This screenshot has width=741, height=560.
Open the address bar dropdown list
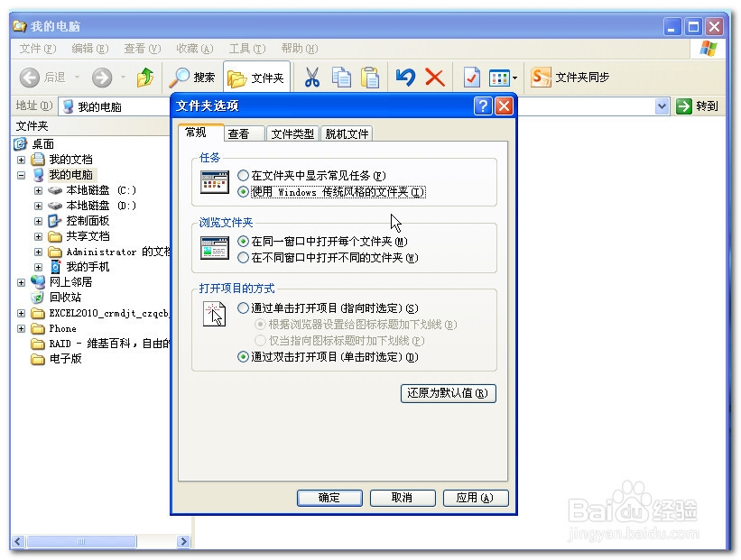point(662,106)
